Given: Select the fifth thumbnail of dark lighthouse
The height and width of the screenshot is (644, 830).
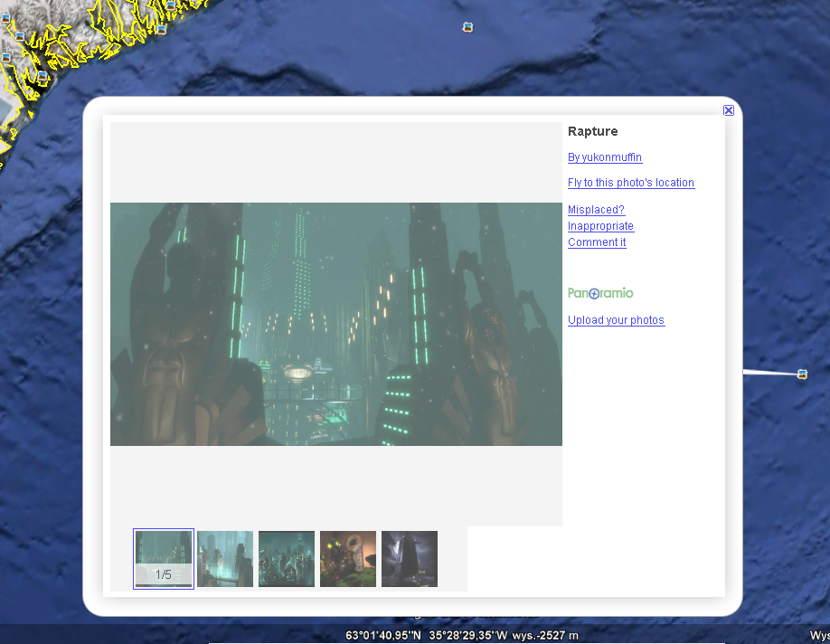Looking at the screenshot, I should [410, 559].
